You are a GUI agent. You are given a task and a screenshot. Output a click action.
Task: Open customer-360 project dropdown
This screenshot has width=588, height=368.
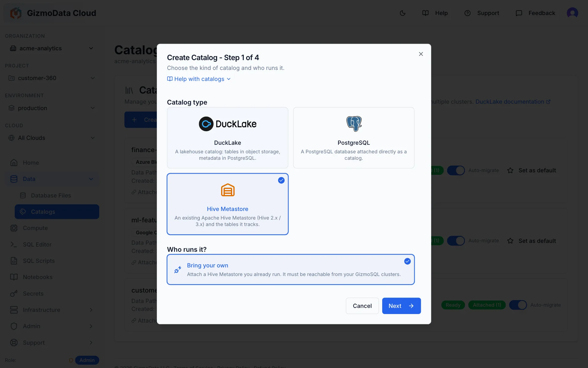(x=51, y=78)
